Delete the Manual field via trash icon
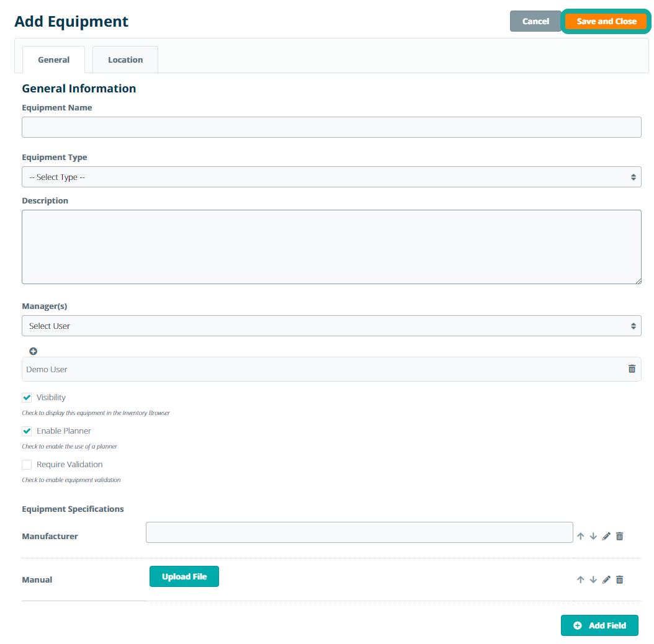 tap(619, 579)
